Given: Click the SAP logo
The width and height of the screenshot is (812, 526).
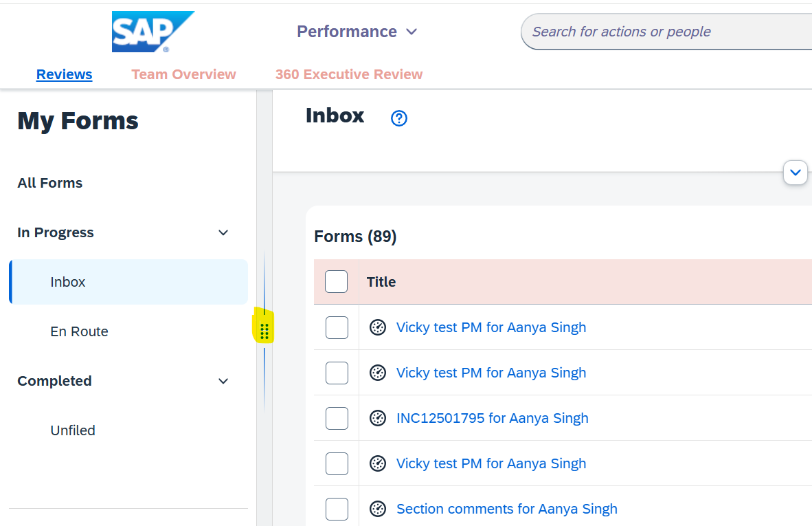Looking at the screenshot, I should point(153,32).
